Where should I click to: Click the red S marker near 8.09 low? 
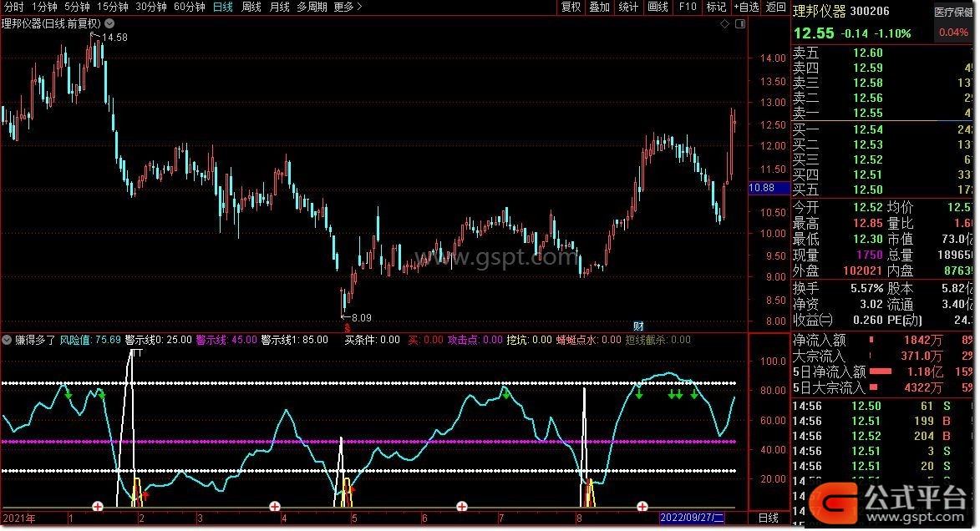coord(347,328)
